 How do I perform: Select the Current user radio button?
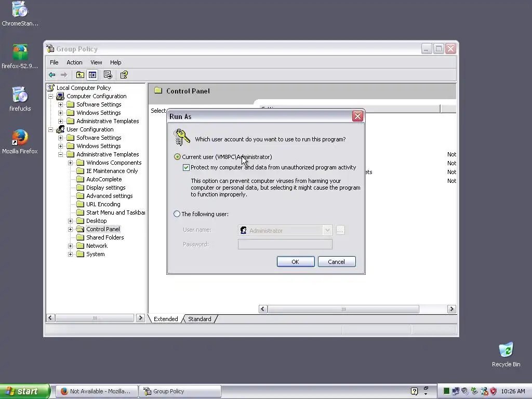(177, 157)
